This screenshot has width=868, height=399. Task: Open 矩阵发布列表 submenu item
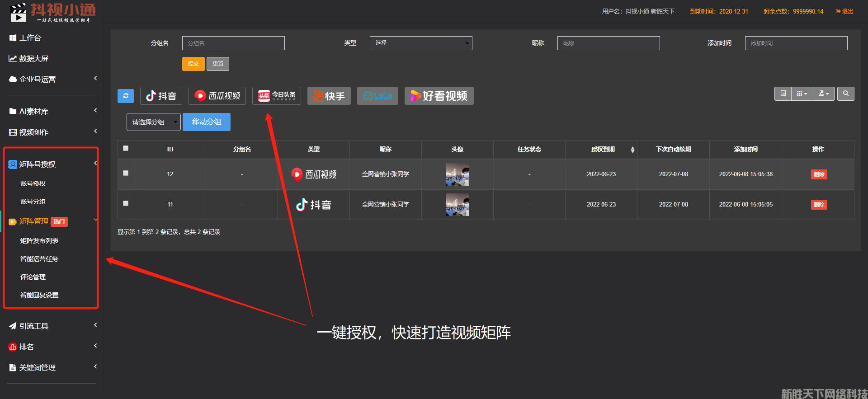39,241
